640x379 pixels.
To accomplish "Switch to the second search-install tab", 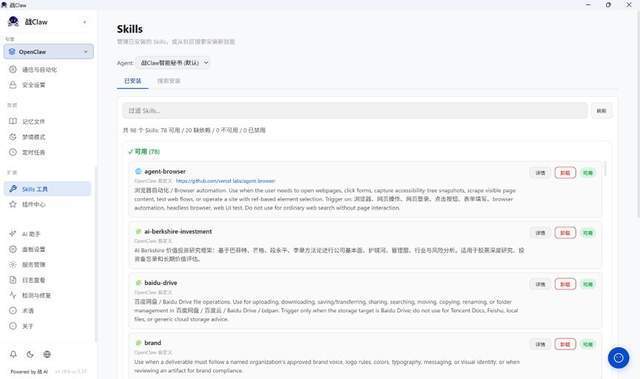I will point(169,81).
